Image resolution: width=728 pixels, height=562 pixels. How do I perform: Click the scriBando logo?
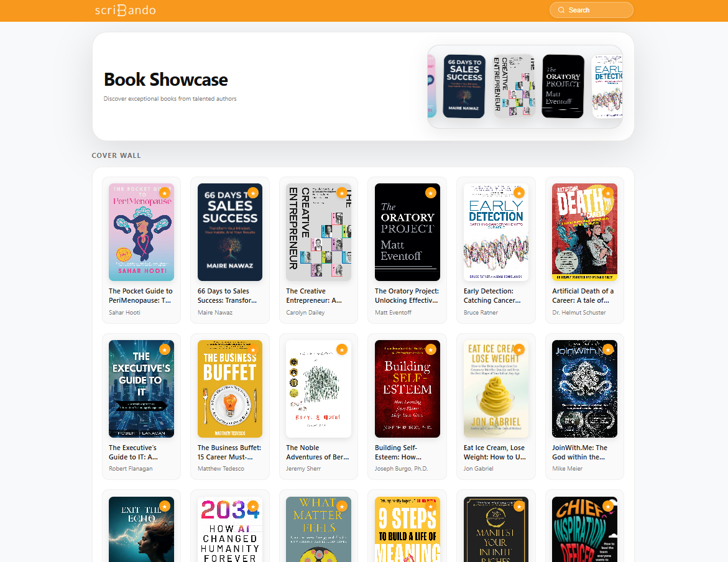(126, 10)
